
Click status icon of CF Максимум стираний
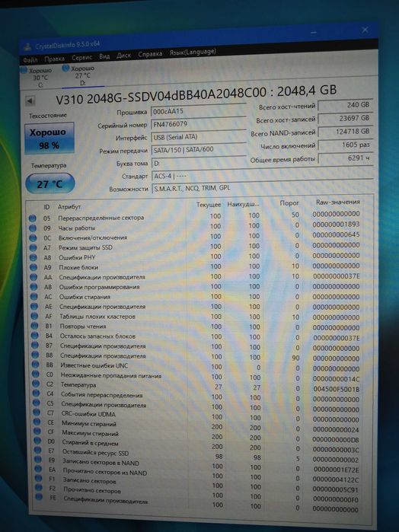tap(37, 432)
